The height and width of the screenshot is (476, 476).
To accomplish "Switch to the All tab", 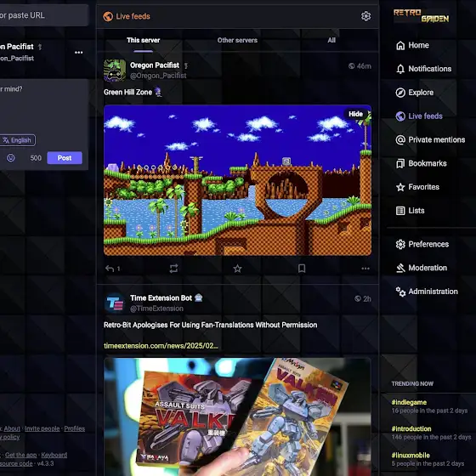I will (x=331, y=40).
